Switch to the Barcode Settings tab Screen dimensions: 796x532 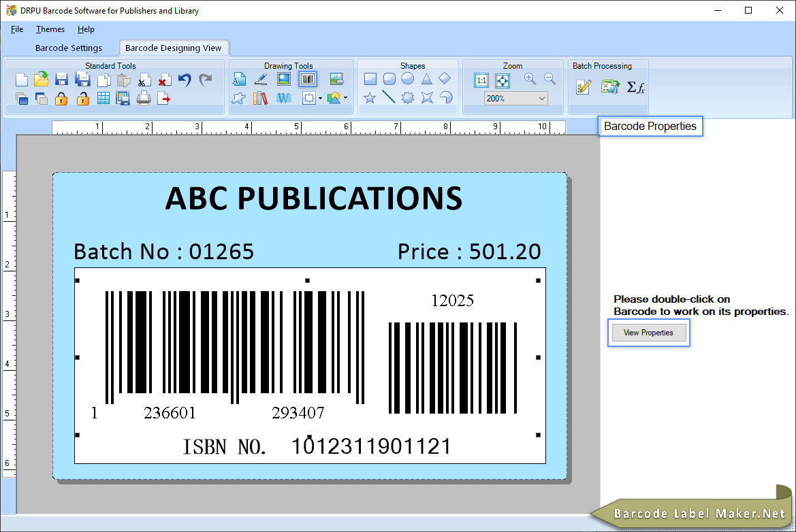69,48
